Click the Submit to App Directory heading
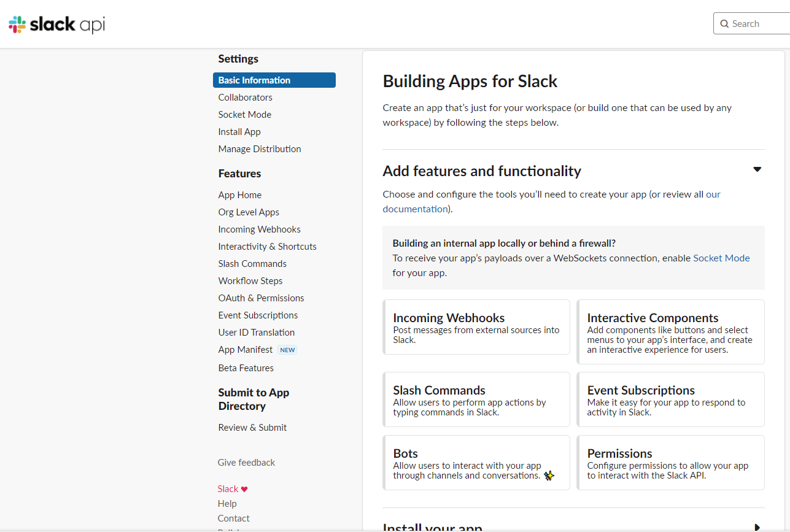The image size is (790, 532). click(254, 399)
